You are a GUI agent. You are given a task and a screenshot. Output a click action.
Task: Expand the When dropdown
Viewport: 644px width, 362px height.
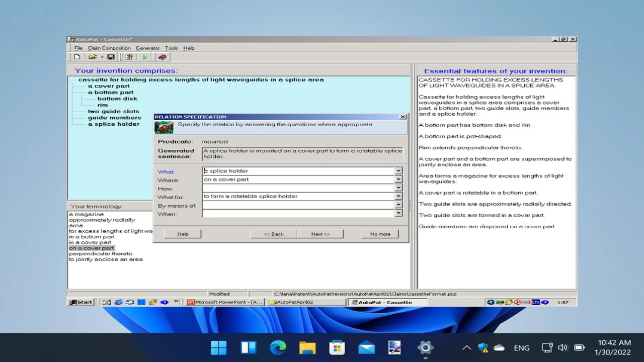coord(398,214)
